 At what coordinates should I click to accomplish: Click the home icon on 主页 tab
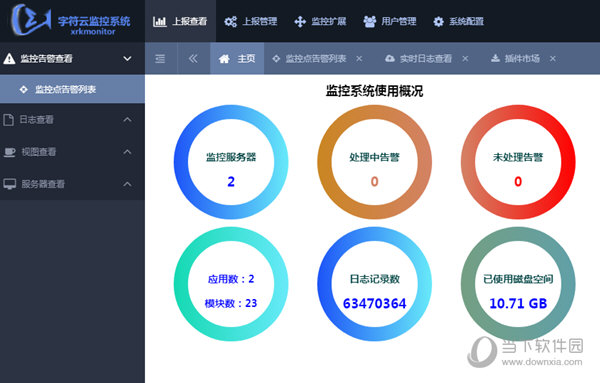click(x=224, y=59)
